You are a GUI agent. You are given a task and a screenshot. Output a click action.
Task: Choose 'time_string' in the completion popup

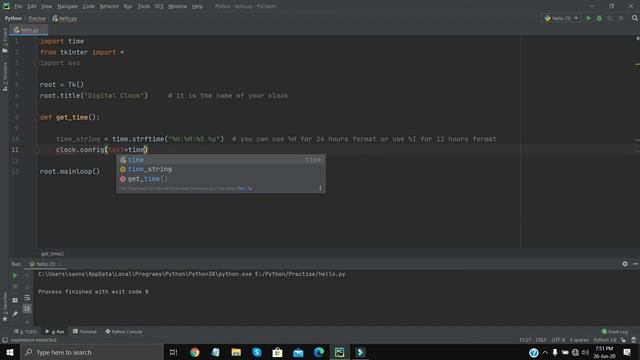221,169
